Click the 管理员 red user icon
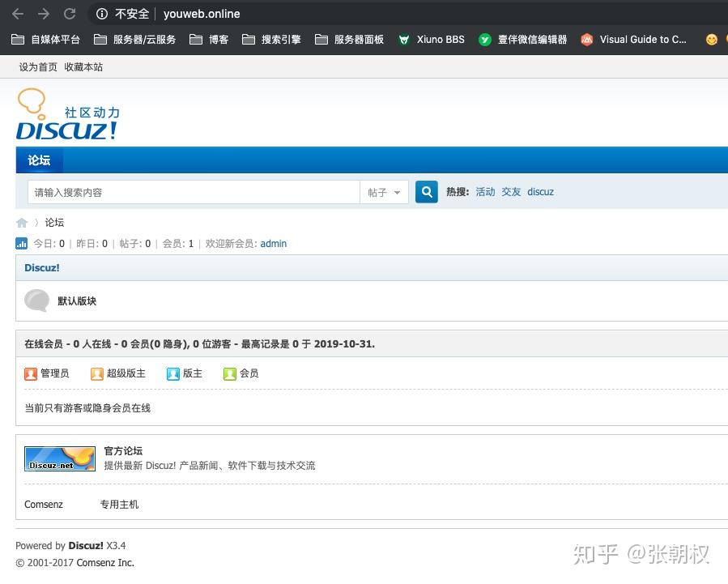The height and width of the screenshot is (584, 728). (x=31, y=373)
